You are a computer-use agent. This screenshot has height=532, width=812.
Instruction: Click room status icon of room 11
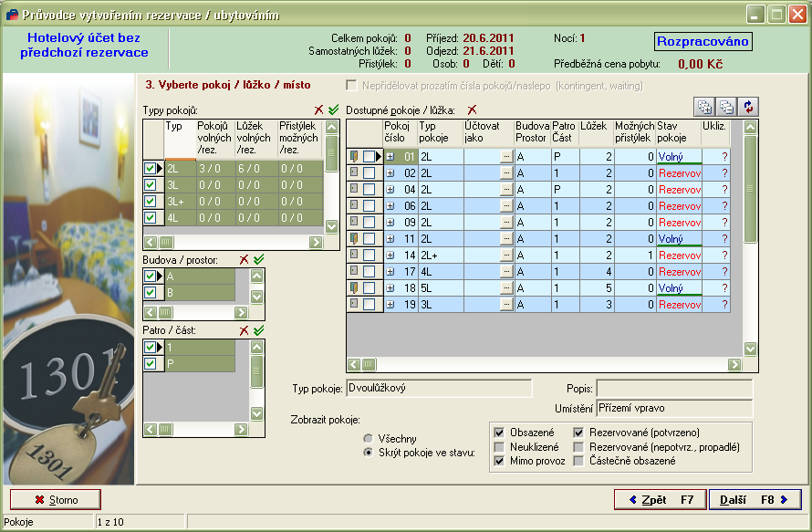click(354, 238)
